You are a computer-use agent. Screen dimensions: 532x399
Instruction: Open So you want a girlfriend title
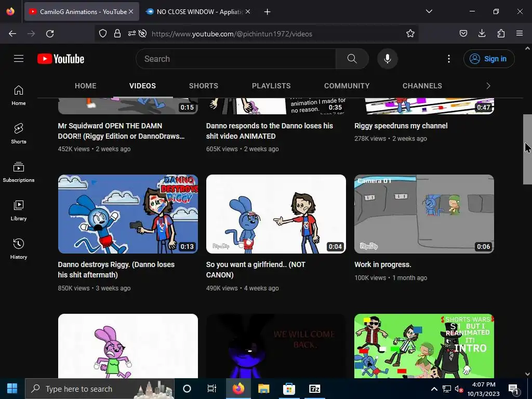tap(256, 270)
